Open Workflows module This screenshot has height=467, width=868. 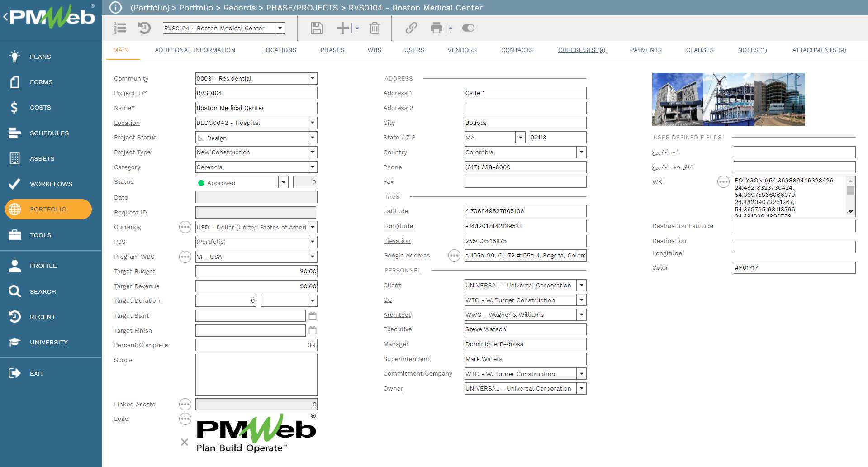tap(51, 184)
